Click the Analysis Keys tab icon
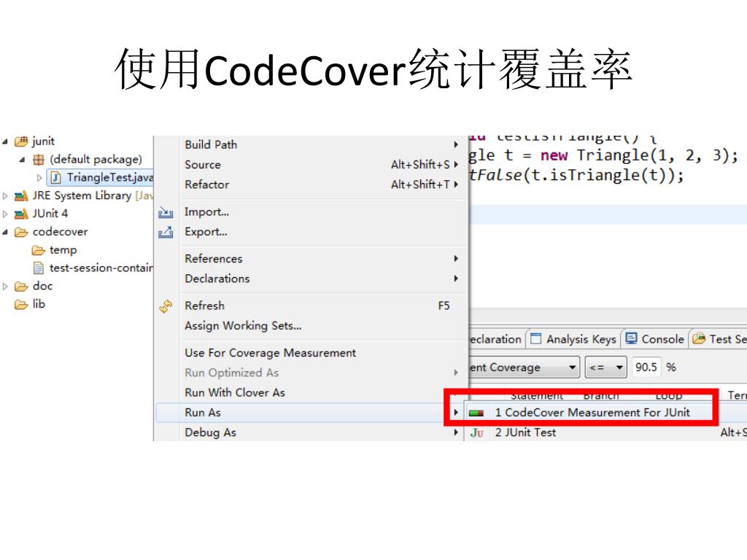 click(536, 338)
